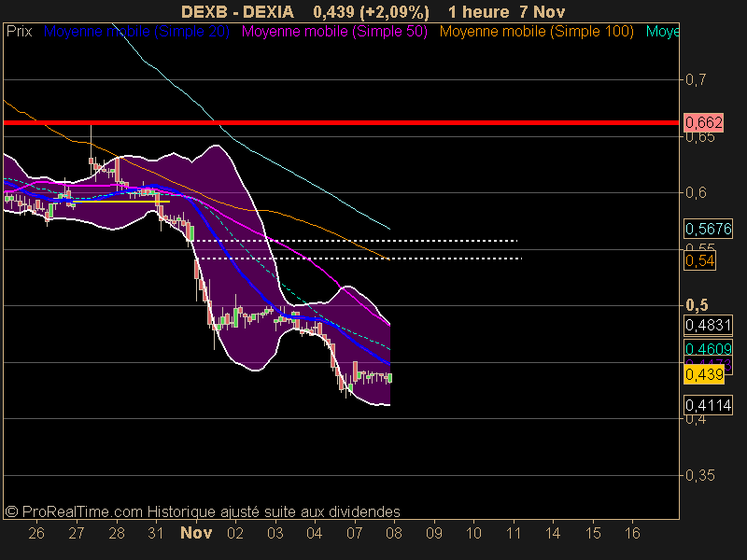The image size is (747, 560).
Task: Click the green 0,4609 value label
Action: click(708, 349)
